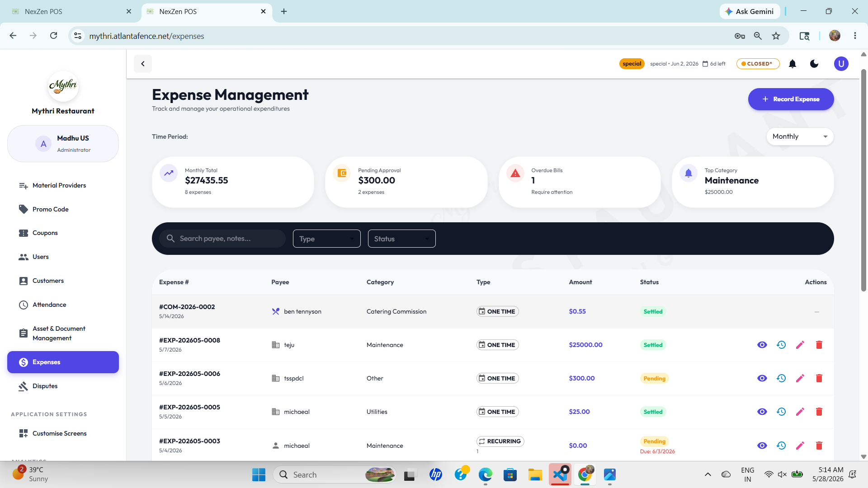The height and width of the screenshot is (488, 868).
Task: View details of the tsspdcl expense
Action: tap(762, 378)
